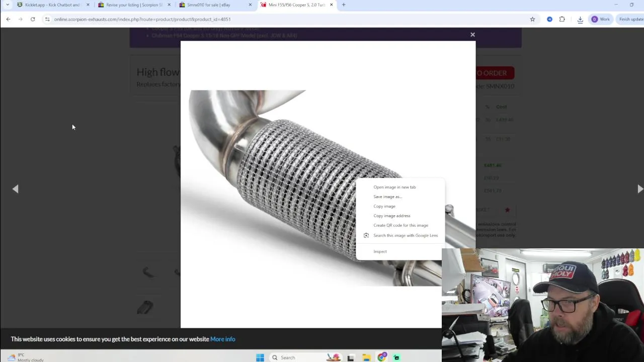Open the blue extension icon in toolbar

click(x=549, y=19)
